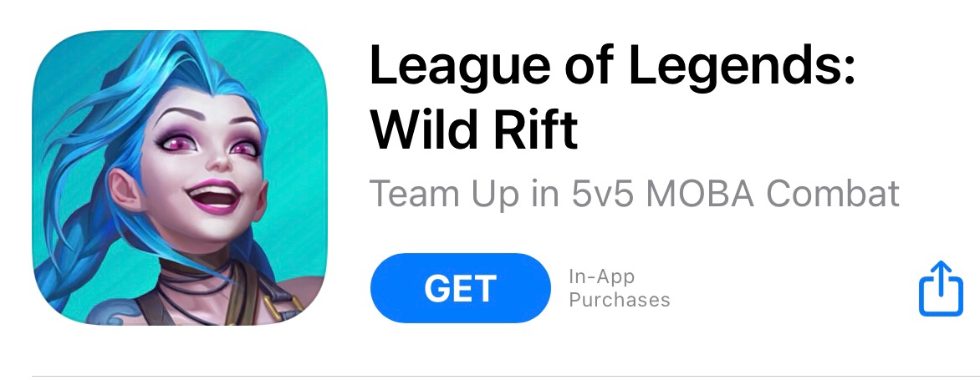View the app icon thumbnail with the laughing character
The width and height of the screenshot is (980, 380).
pyautogui.click(x=180, y=178)
